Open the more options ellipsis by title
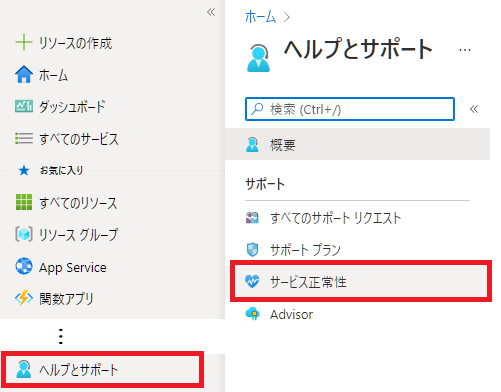The height and width of the screenshot is (392, 501). [465, 50]
